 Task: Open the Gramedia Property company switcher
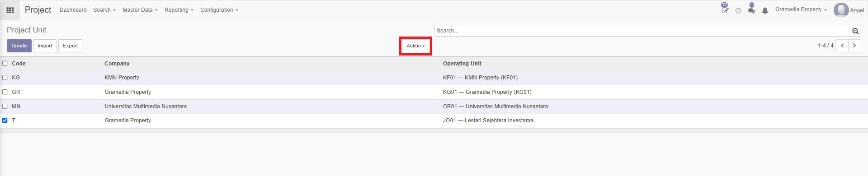[x=801, y=9]
